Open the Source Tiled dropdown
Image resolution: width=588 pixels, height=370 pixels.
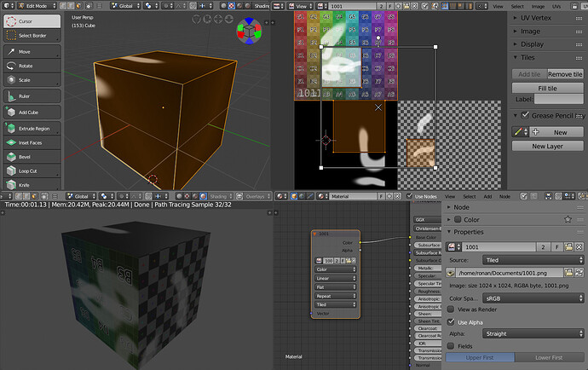point(533,260)
